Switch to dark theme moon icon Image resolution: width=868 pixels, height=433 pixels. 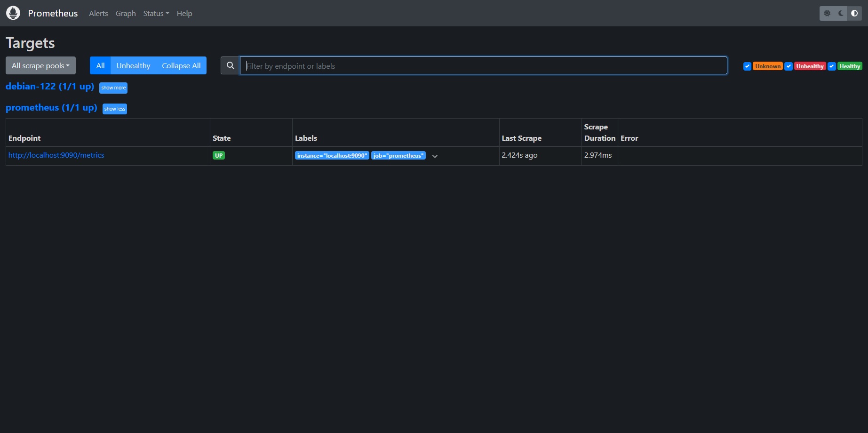pyautogui.click(x=841, y=13)
